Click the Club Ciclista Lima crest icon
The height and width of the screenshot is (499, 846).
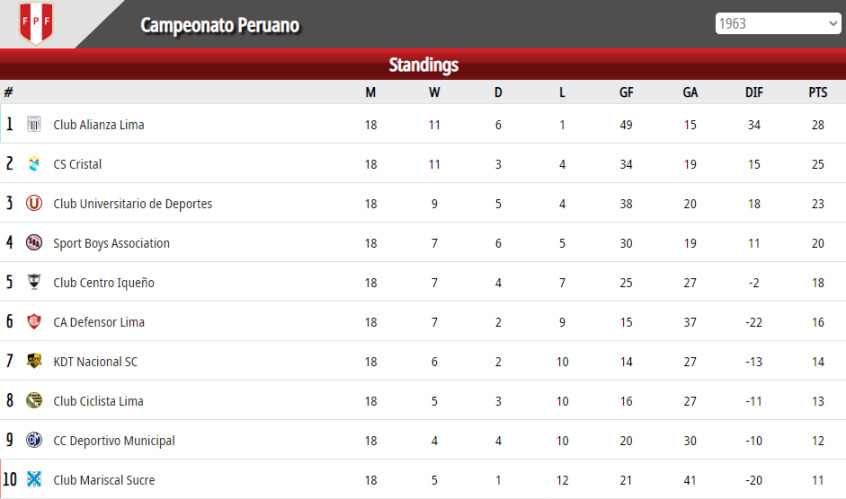point(34,400)
